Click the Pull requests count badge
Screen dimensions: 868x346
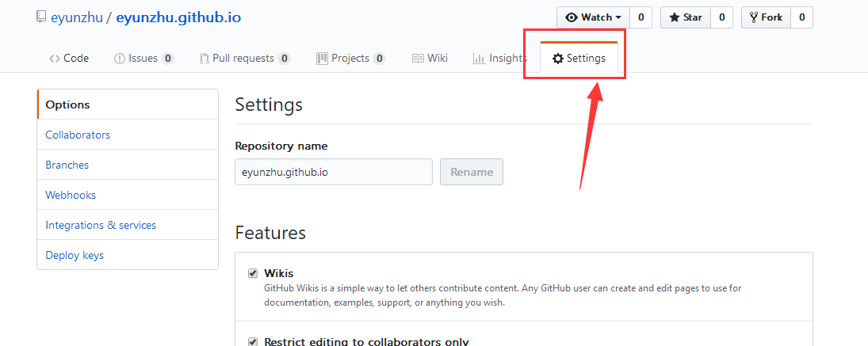(284, 59)
